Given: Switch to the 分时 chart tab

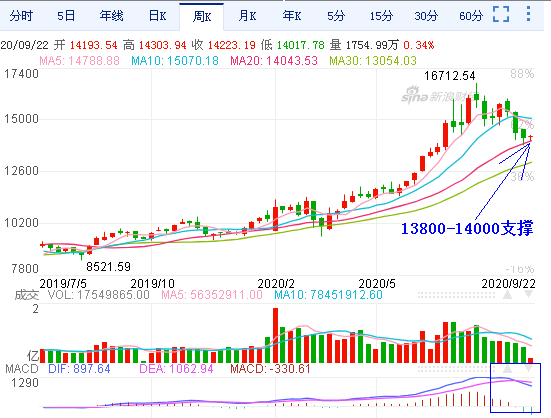Looking at the screenshot, I should tap(21, 16).
